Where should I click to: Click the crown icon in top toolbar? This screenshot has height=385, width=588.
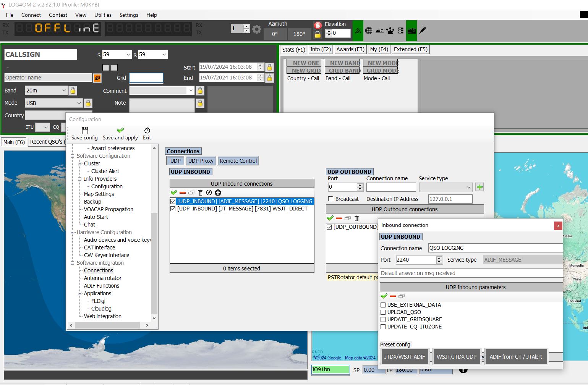point(390,31)
